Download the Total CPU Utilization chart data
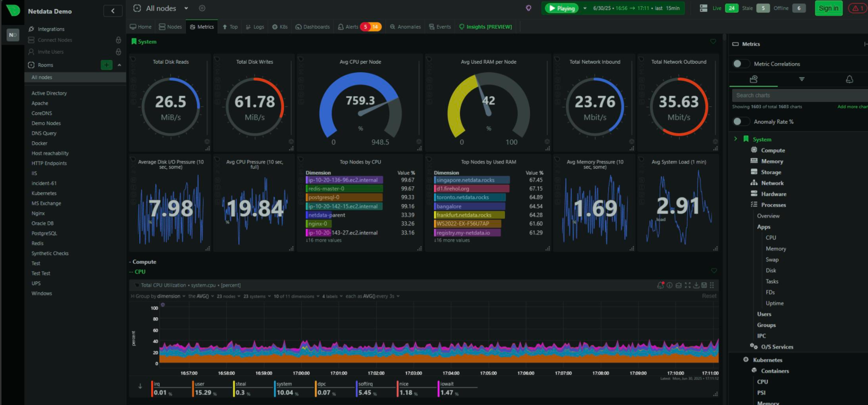 [696, 285]
